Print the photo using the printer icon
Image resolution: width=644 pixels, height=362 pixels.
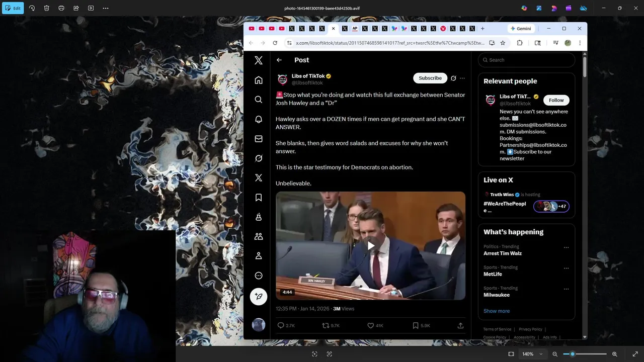coord(61,8)
